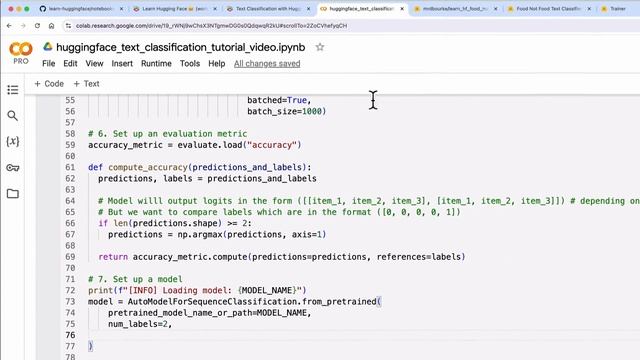Open the Runtime menu
640x360 pixels.
[x=156, y=64]
